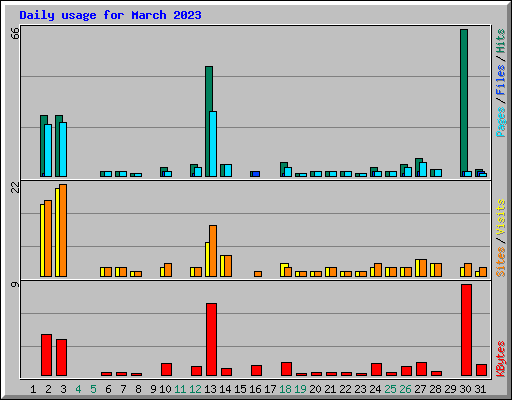
Task: Click the blue 'Files' legend label
Action: (500, 79)
